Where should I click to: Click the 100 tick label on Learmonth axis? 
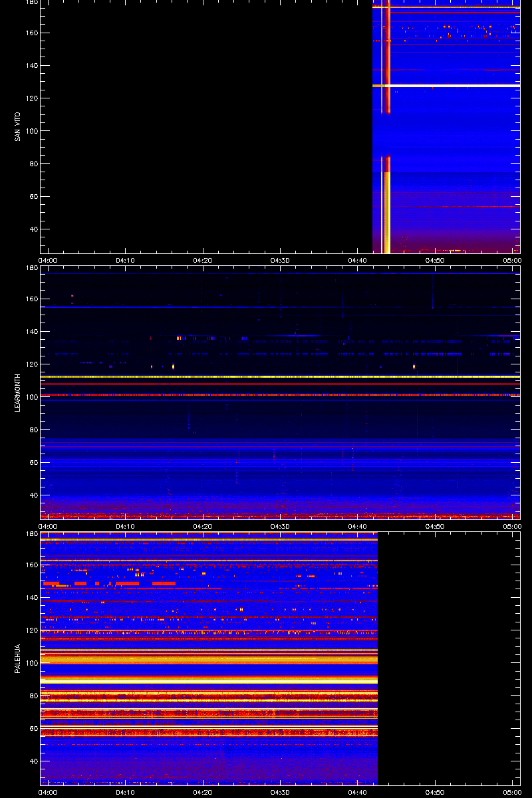point(31,397)
